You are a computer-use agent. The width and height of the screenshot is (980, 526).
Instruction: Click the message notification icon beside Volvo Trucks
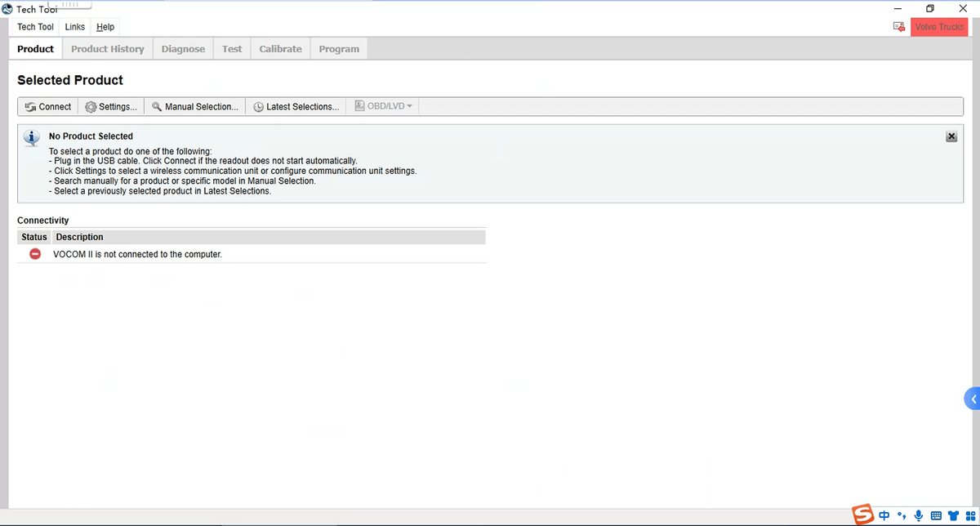[899, 27]
